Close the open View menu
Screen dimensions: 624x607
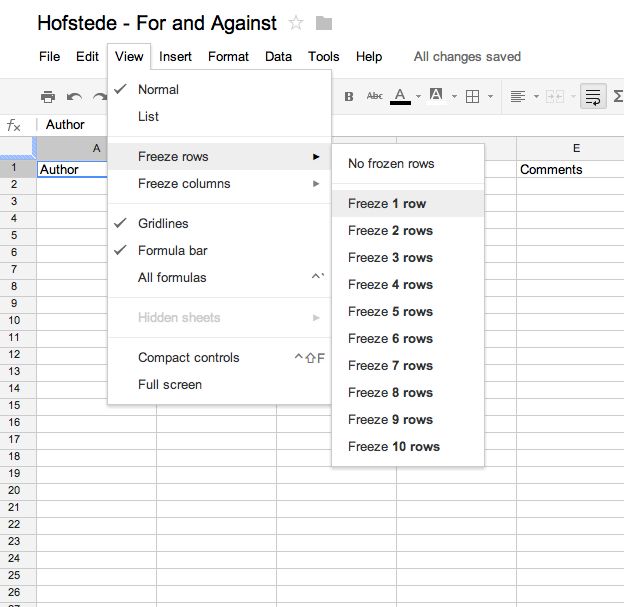click(x=129, y=57)
